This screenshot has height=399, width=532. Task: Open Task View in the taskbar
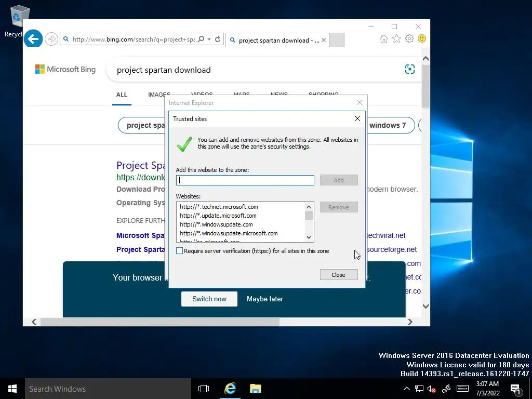point(204,389)
